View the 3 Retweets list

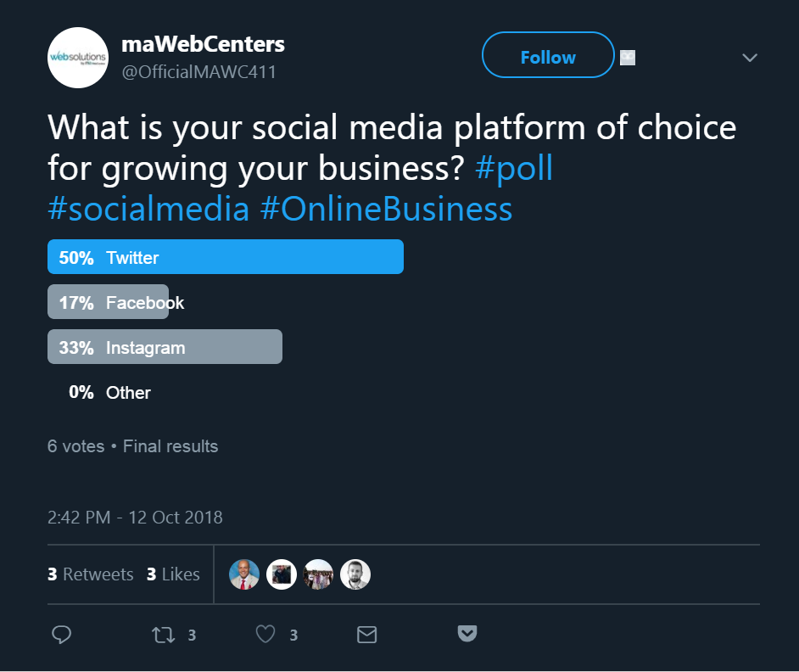pyautogui.click(x=90, y=574)
